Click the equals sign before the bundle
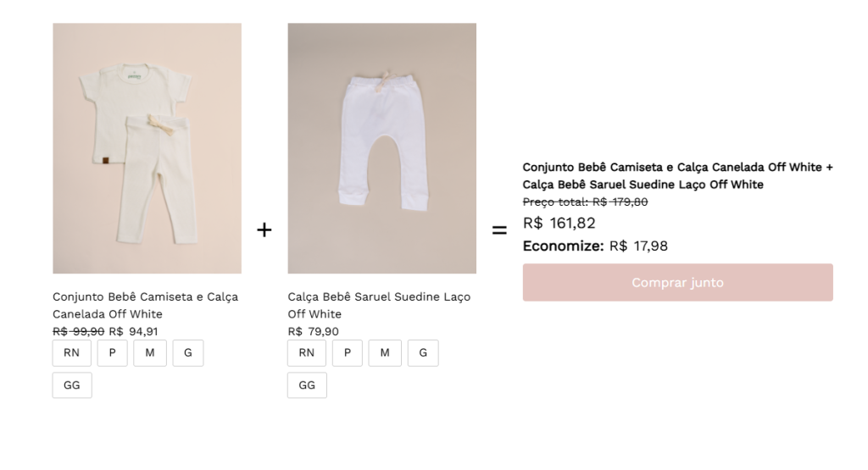868x470 pixels. point(499,230)
